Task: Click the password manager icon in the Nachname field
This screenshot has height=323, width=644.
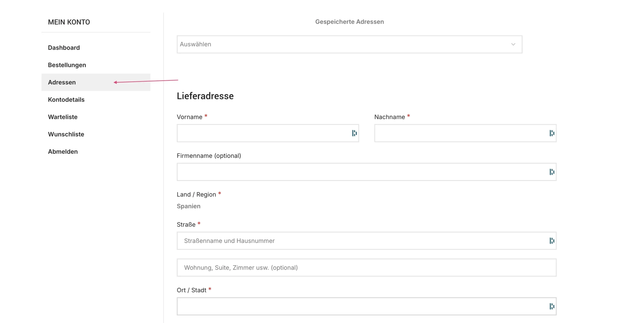Action: click(552, 133)
